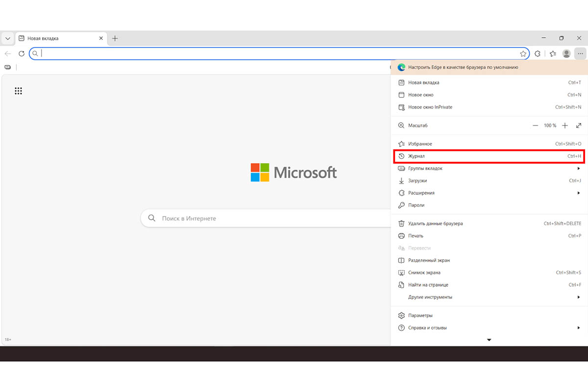The image size is (588, 392).
Task: Open Параметры settings entry
Action: (x=489, y=316)
